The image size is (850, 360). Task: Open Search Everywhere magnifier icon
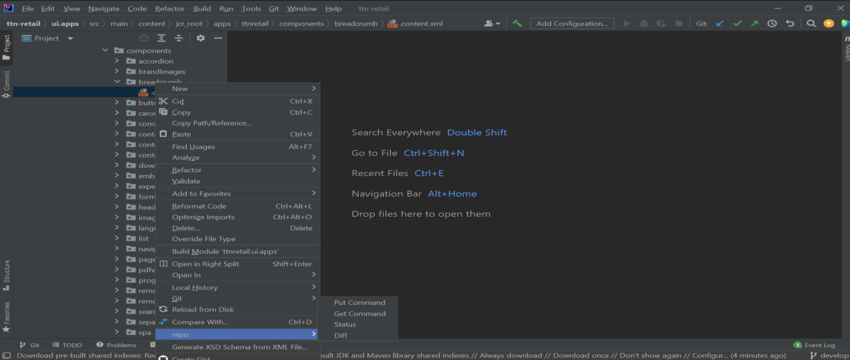811,23
